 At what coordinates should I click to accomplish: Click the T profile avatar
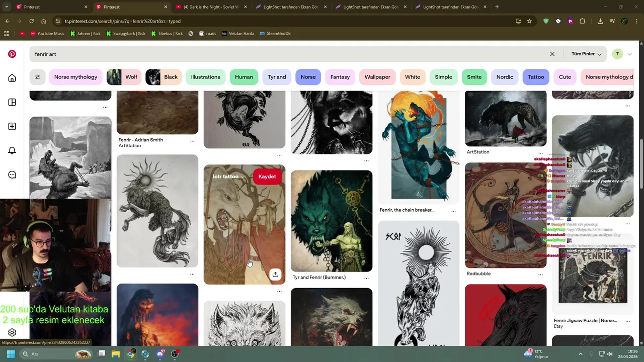coord(617,54)
